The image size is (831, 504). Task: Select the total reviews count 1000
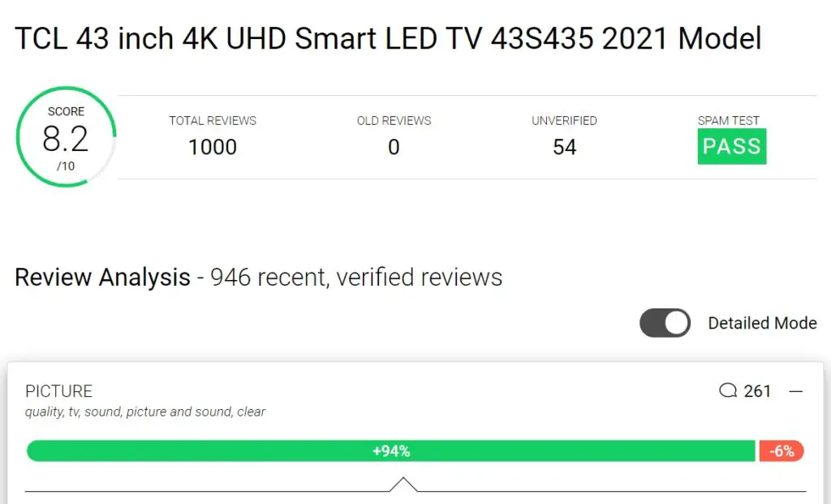213,147
